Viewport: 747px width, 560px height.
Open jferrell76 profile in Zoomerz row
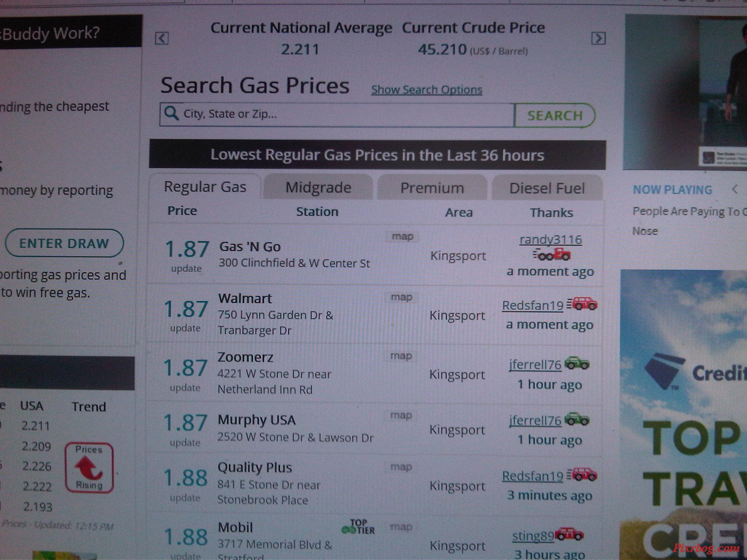535,365
